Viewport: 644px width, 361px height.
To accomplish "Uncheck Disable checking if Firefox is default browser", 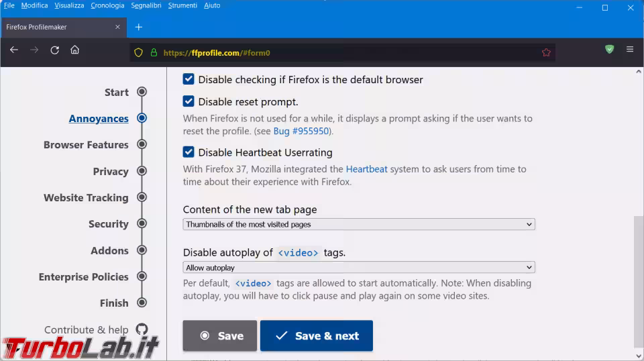I will point(189,79).
